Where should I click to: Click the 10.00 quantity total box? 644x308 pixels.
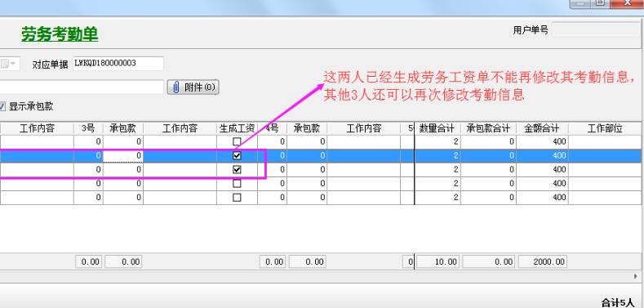[x=438, y=262]
